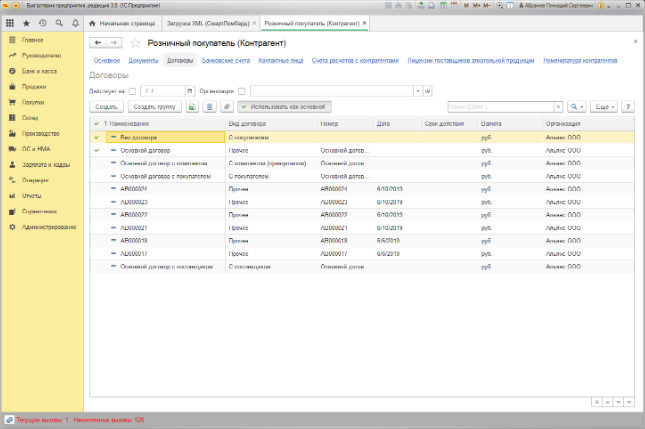
Task: Select the Основной договор с покупателем row
Action: 362,176
